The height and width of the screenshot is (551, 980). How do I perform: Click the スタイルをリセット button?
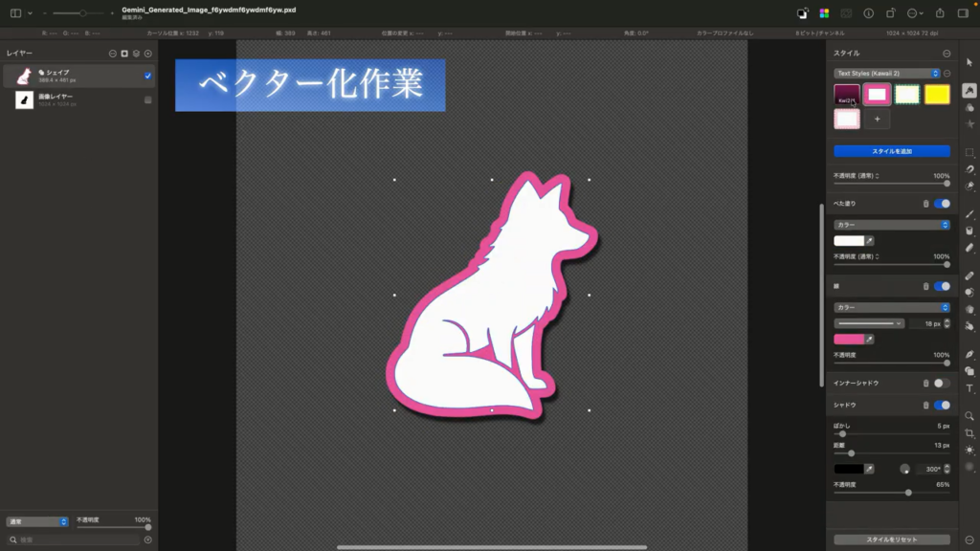point(891,540)
